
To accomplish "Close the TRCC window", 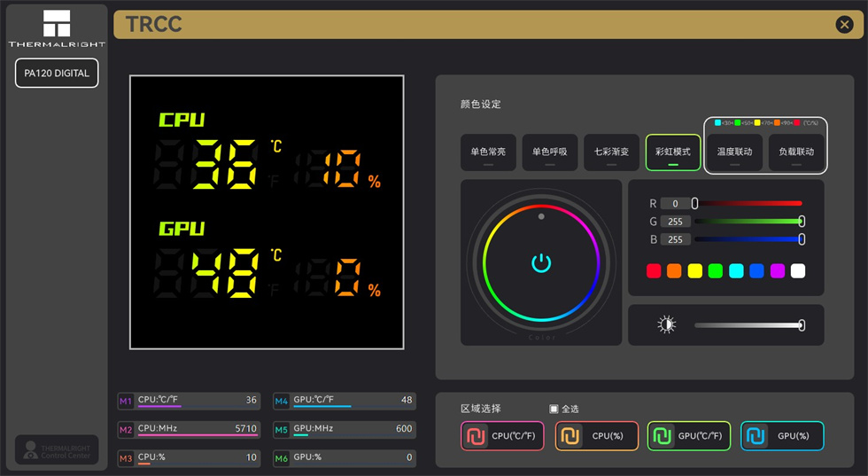I will pos(844,25).
